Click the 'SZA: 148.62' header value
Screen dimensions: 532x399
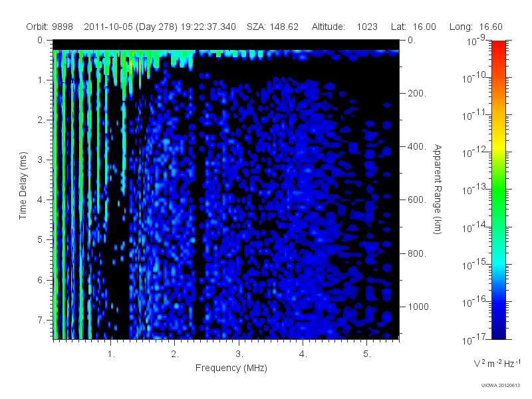(273, 27)
